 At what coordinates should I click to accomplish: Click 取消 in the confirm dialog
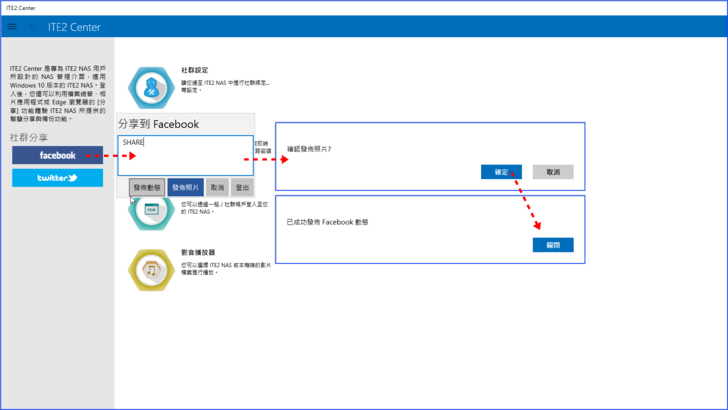coord(553,172)
